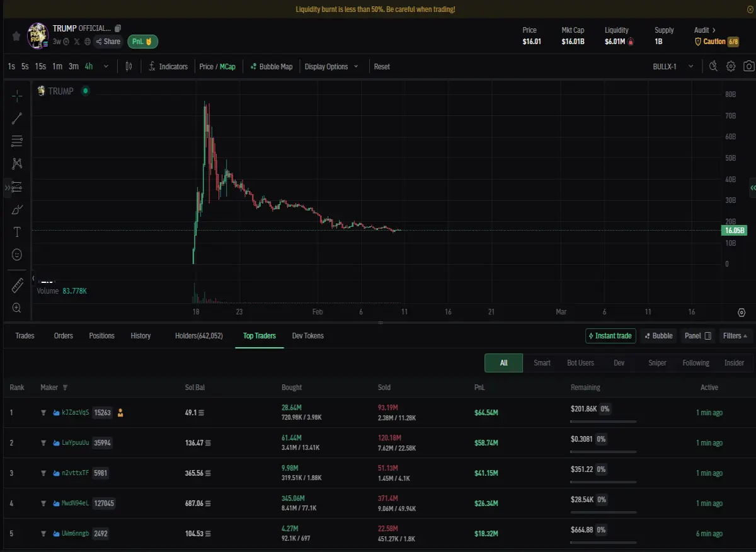756x552 pixels.
Task: Enable Instant trade
Action: 610,336
